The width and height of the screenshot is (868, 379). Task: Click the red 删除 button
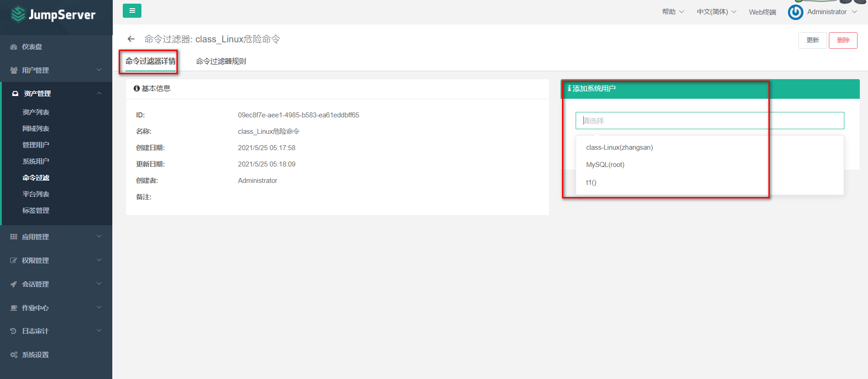(x=843, y=40)
